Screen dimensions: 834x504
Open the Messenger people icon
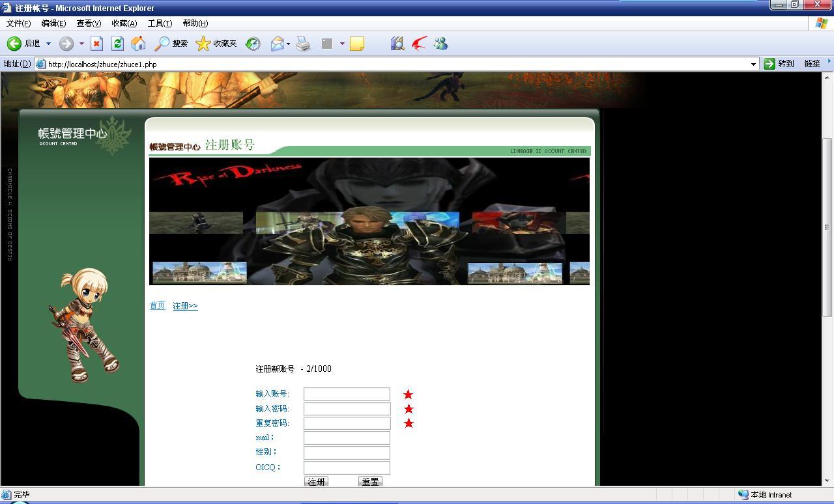441,44
